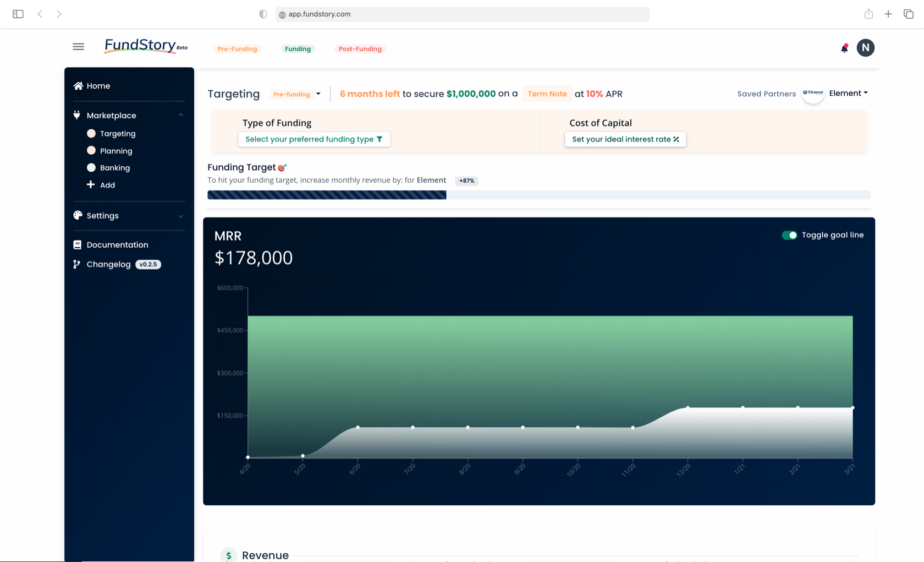Click the notification bell icon
The height and width of the screenshot is (562, 924).
pyautogui.click(x=844, y=48)
